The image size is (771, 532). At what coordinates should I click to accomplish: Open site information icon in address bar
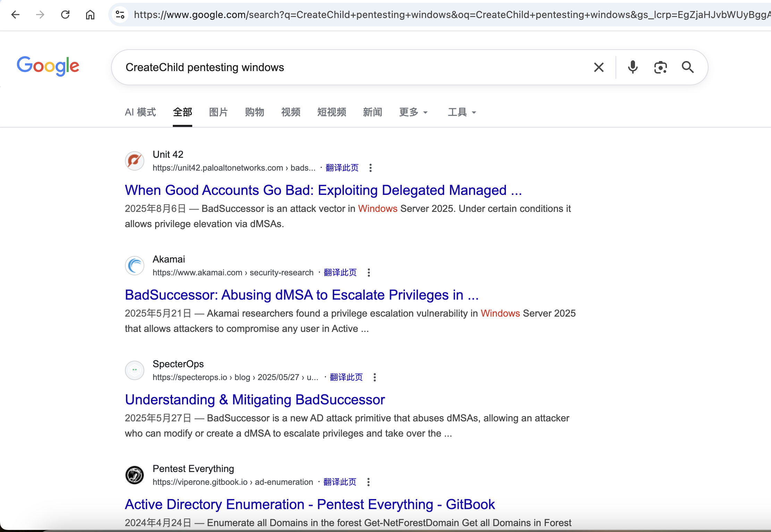(120, 15)
